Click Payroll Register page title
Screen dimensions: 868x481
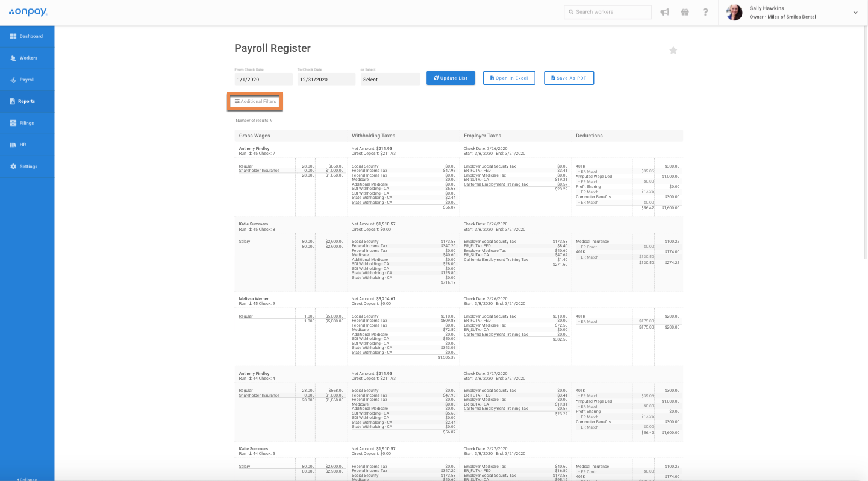[272, 48]
